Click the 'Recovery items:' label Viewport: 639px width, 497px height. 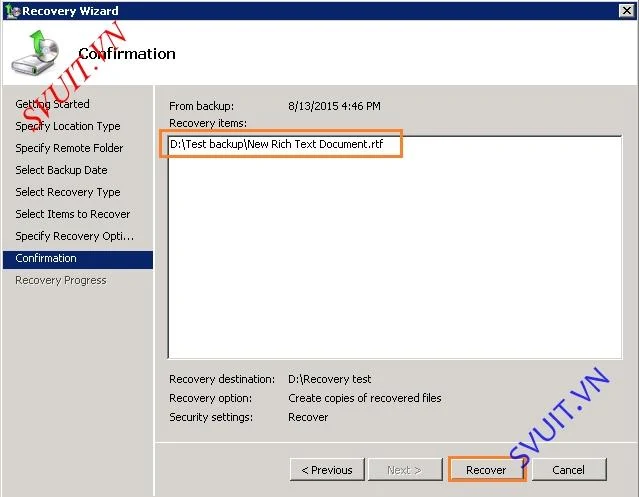click(x=208, y=123)
